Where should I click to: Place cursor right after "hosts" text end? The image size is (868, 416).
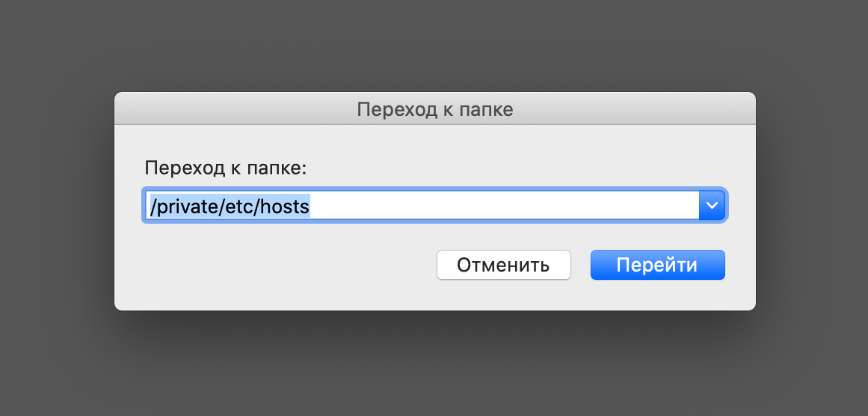(310, 206)
